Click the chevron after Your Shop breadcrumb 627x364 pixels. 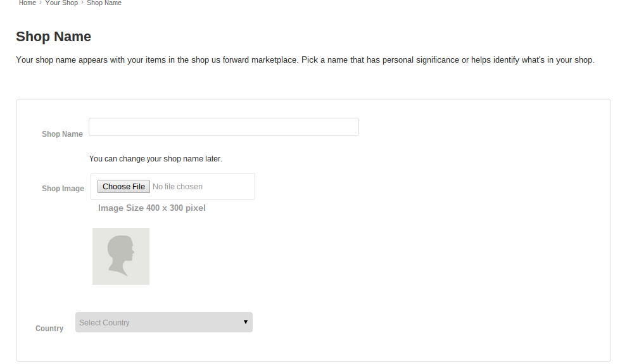tap(82, 3)
